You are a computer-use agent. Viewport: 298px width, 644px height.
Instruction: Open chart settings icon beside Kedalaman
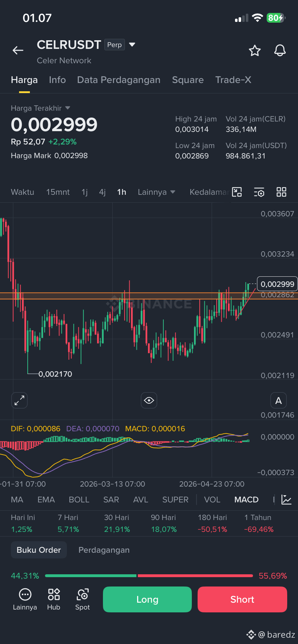[259, 192]
